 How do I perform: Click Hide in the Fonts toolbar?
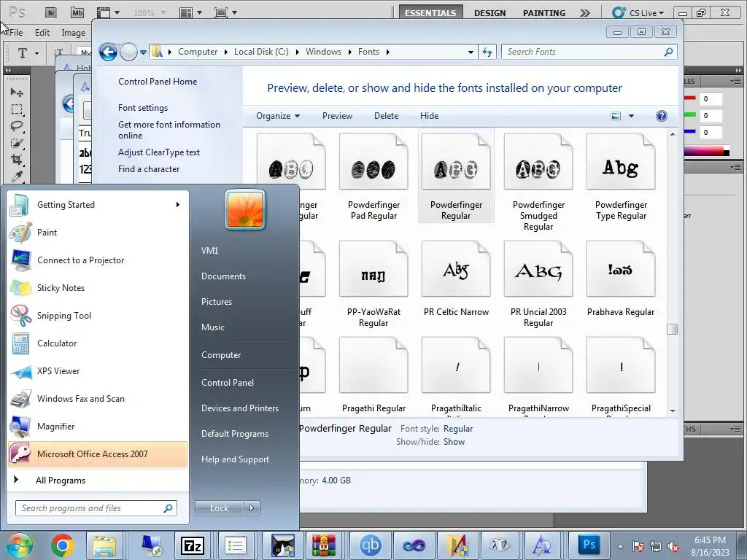(x=429, y=116)
